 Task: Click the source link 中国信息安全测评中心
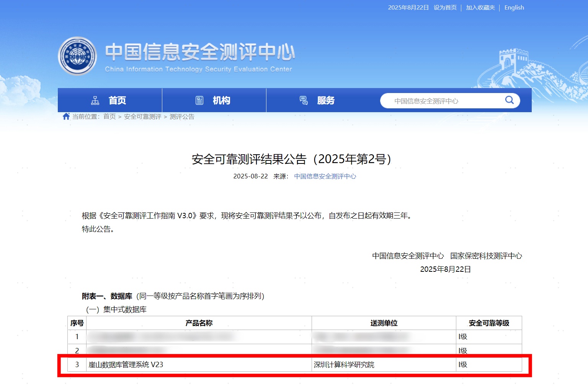point(325,176)
